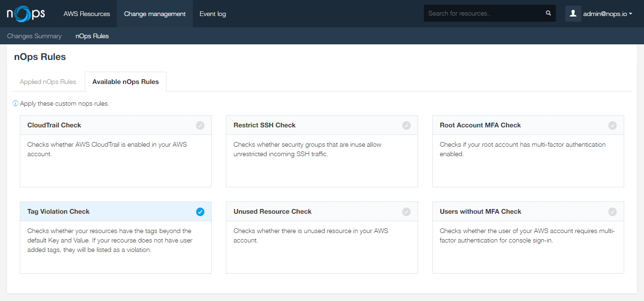Select the nOps Rules subtab
Screen dimensions: 644x301
point(92,36)
